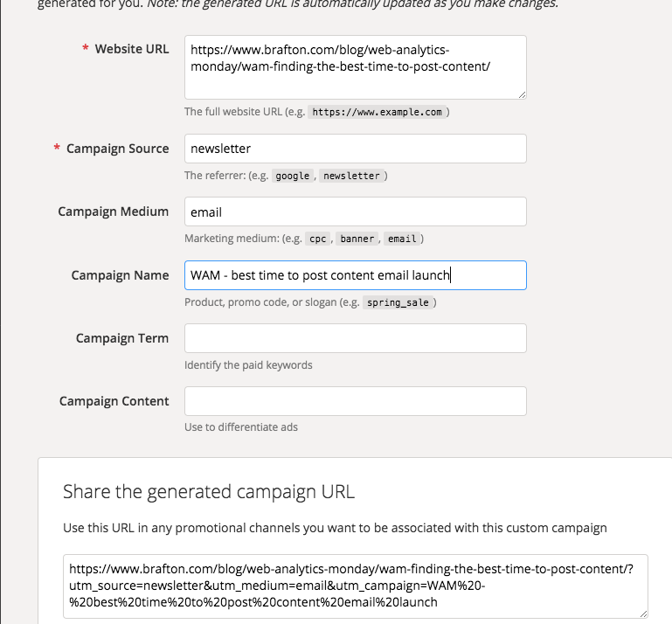The width and height of the screenshot is (672, 624).
Task: Click the generated campaign URL text box
Action: pyautogui.click(x=355, y=586)
